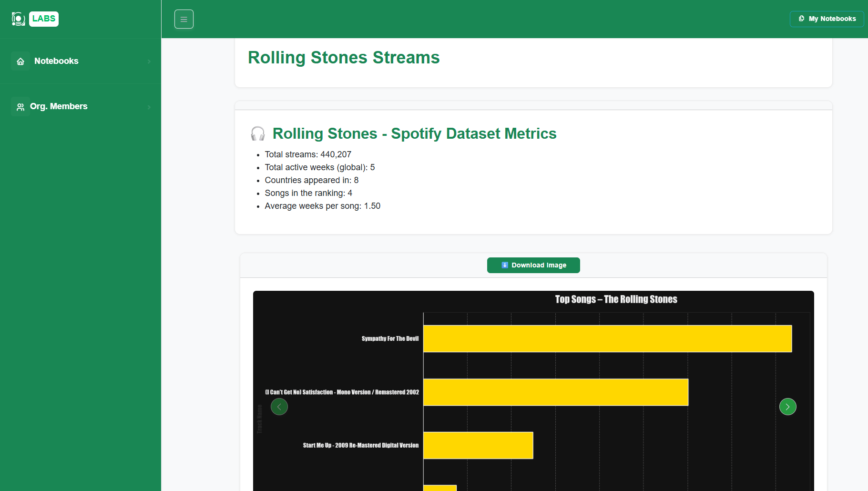Image resolution: width=868 pixels, height=491 pixels.
Task: Click the Start Me Up 2009 Re-Mastered label
Action: (361, 445)
